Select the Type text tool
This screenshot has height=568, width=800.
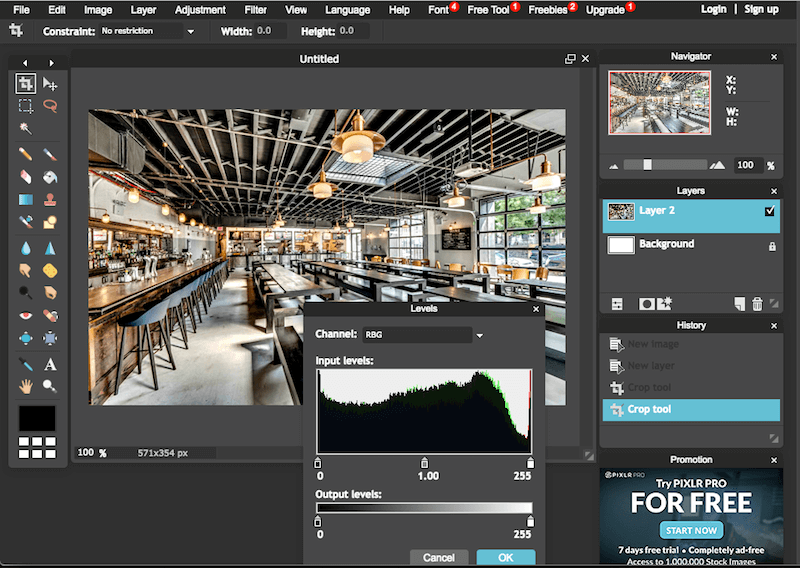click(x=50, y=364)
